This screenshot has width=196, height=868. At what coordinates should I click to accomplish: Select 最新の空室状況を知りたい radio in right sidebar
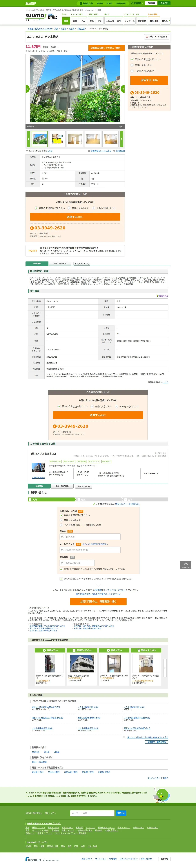coord(132,59)
